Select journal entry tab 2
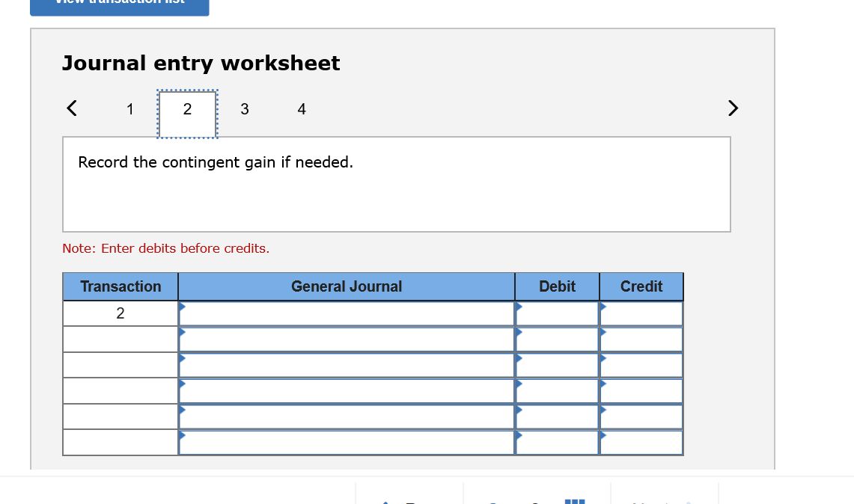 [187, 114]
